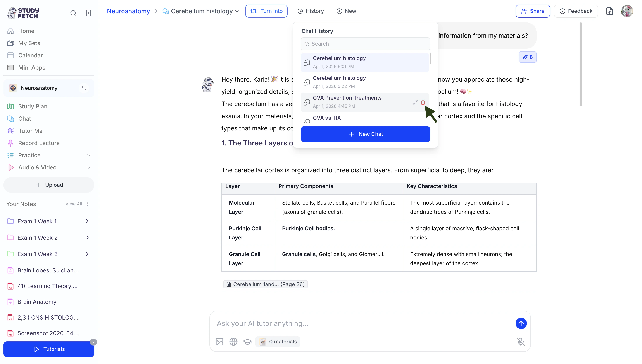Open the sidebar search magnifier
642x364 pixels.
(x=73, y=13)
